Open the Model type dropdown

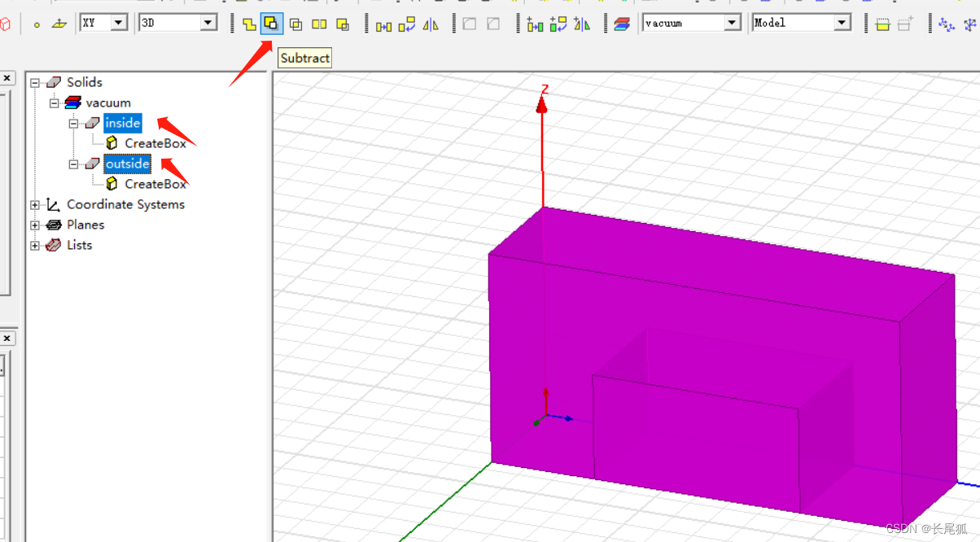(842, 23)
